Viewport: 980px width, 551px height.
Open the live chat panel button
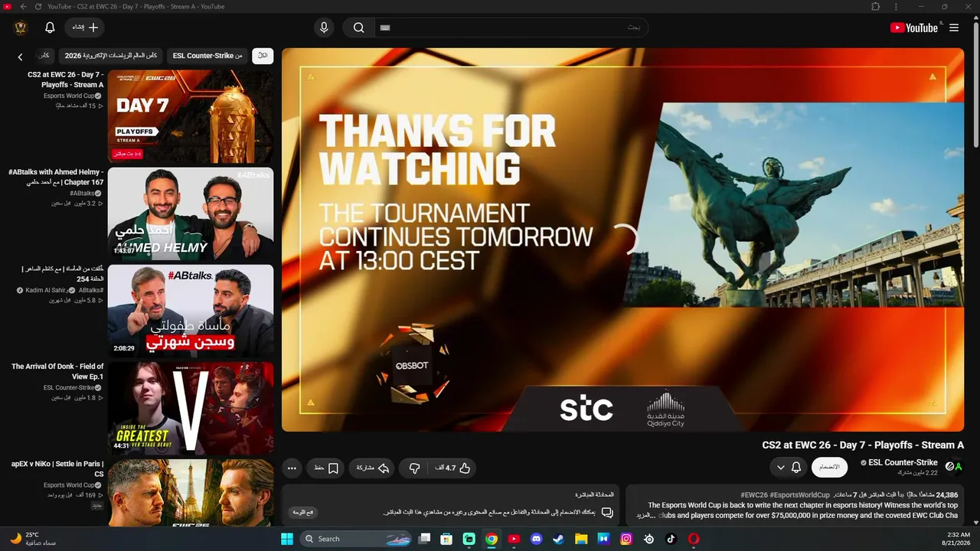303,512
